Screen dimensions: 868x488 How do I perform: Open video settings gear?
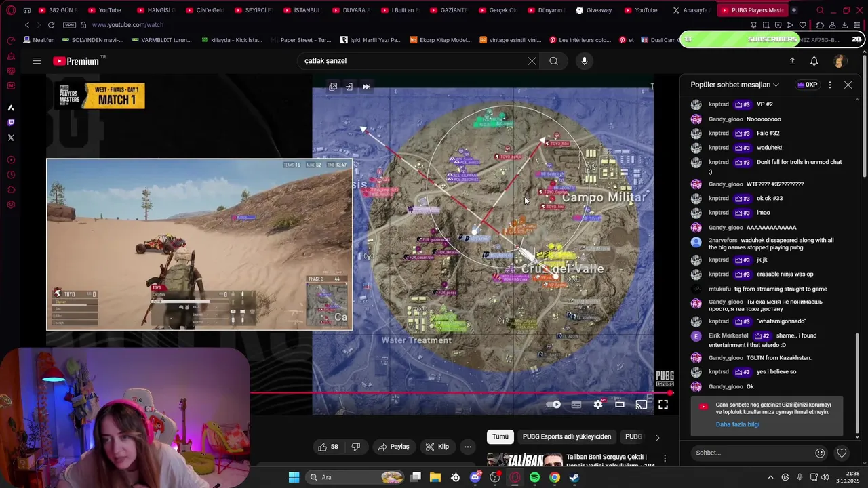coord(598,405)
